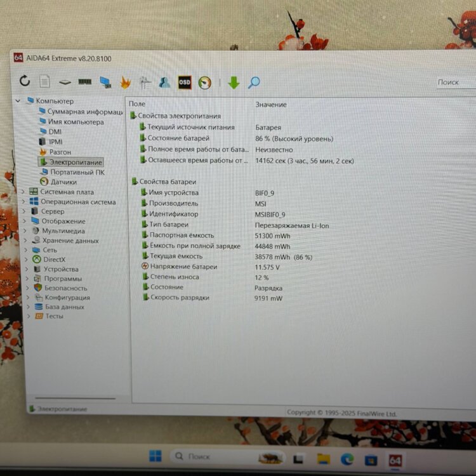Open the gauge sensor panel toolbar icon
Viewport: 476px width, 476px height.
[x=204, y=83]
